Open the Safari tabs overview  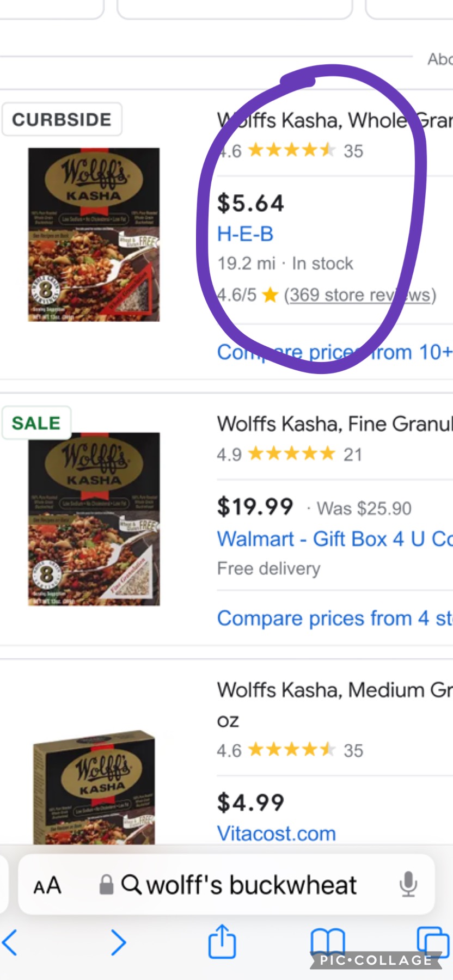(432, 941)
